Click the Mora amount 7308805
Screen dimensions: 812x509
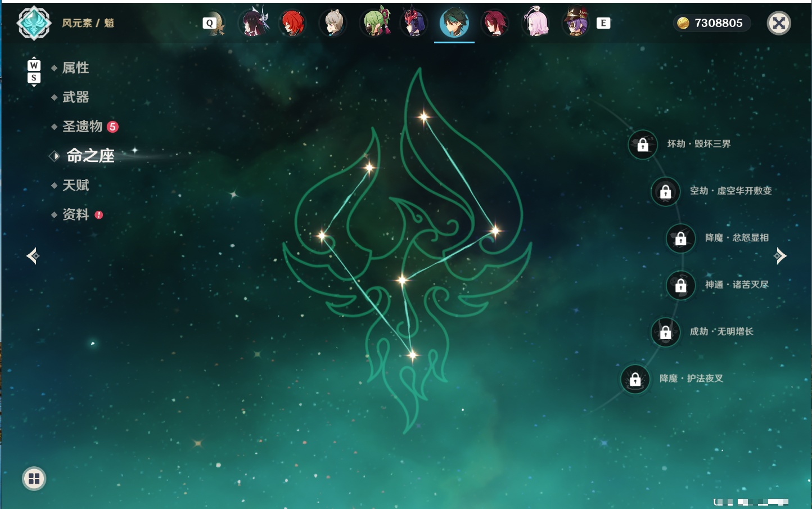(719, 23)
